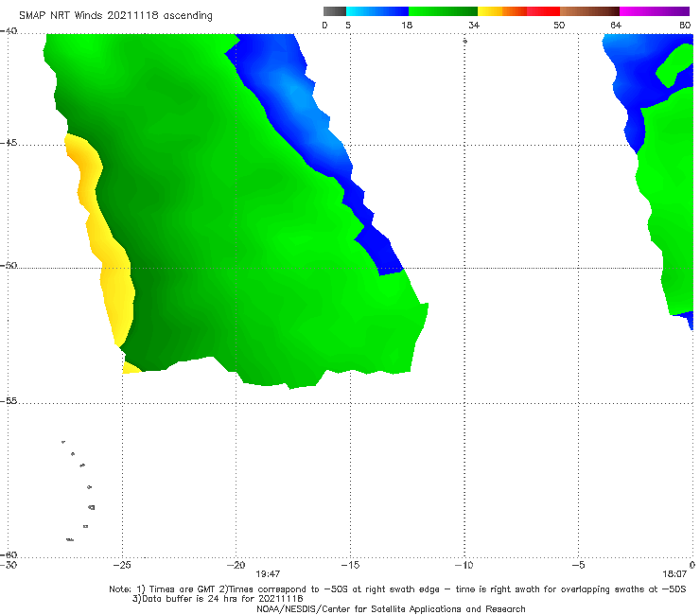Click the longitude label '-20'

[x=236, y=565]
